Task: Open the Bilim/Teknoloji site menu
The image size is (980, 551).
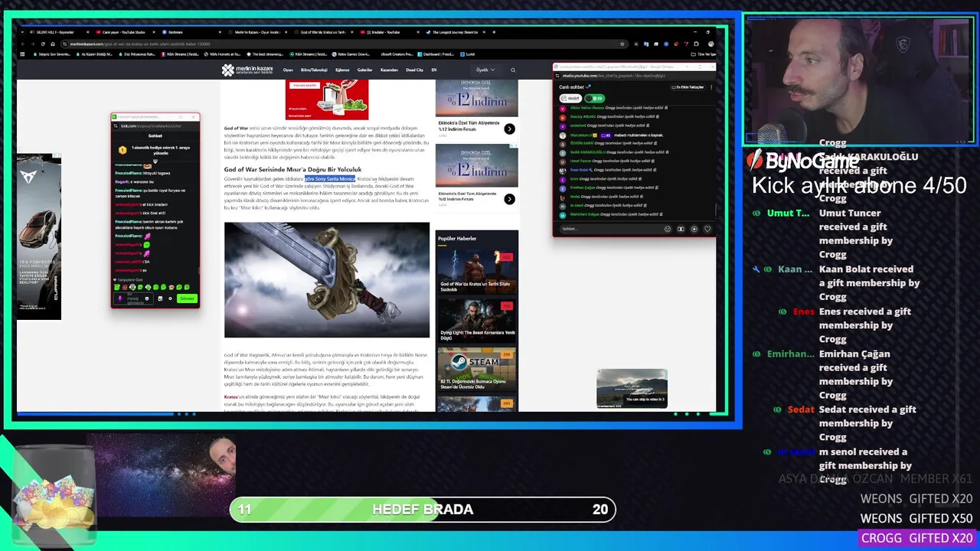Action: pyautogui.click(x=314, y=70)
